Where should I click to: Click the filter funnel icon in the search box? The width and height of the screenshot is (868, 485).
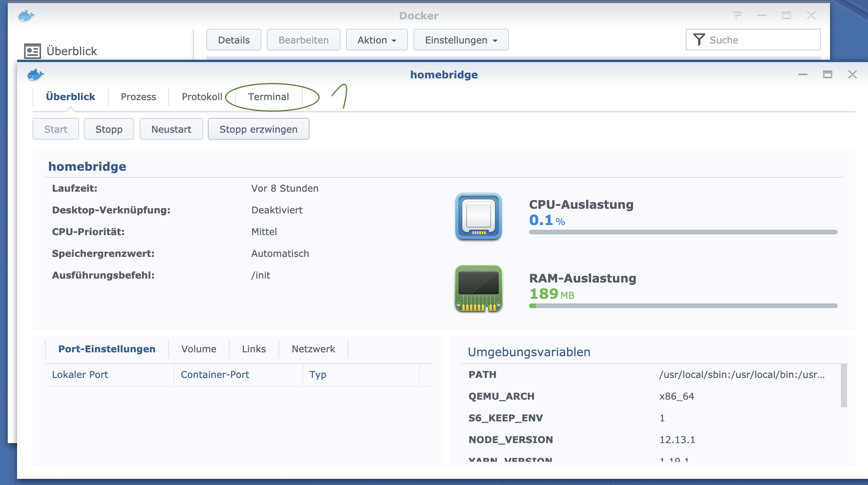pos(699,40)
